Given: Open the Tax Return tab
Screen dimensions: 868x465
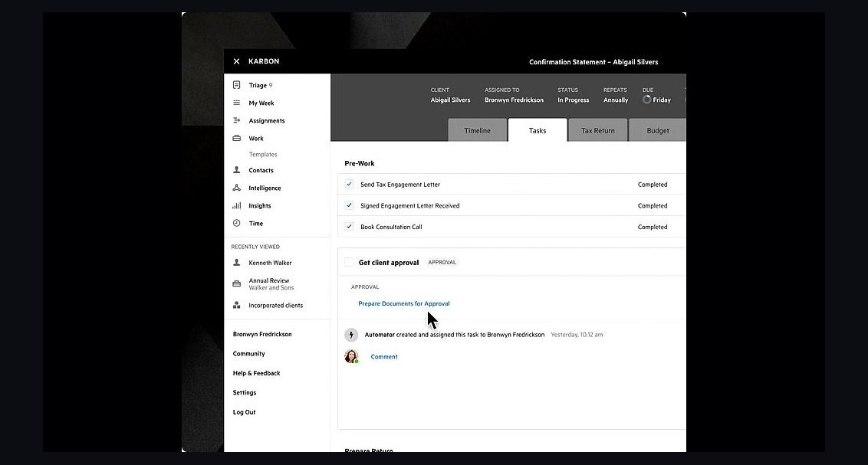Looking at the screenshot, I should (x=598, y=130).
